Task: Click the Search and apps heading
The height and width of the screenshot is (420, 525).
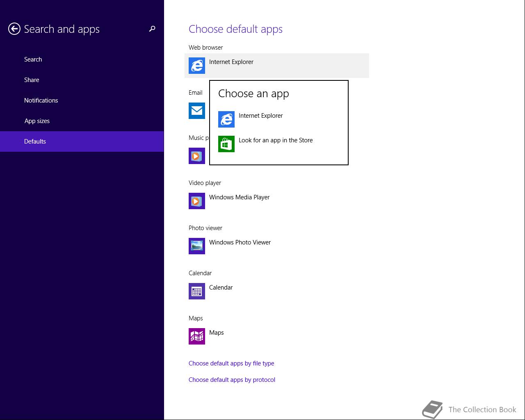Action: point(62,29)
